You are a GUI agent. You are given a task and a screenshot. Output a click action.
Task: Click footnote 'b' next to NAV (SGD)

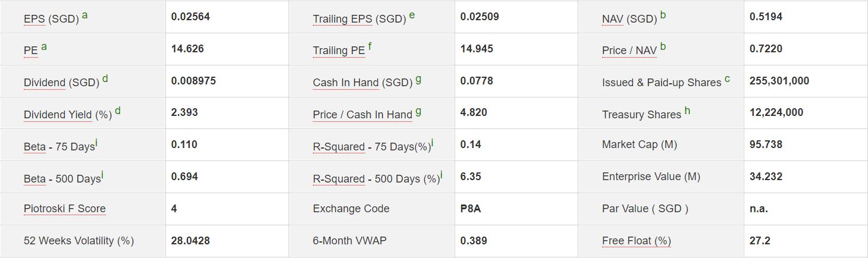[x=663, y=15]
